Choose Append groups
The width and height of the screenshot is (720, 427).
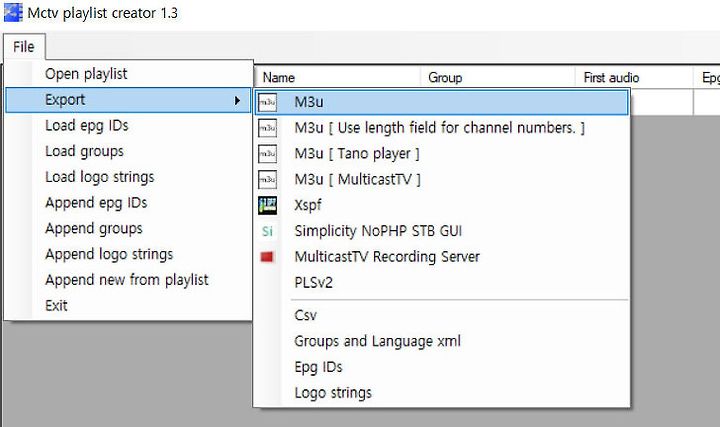129,228
